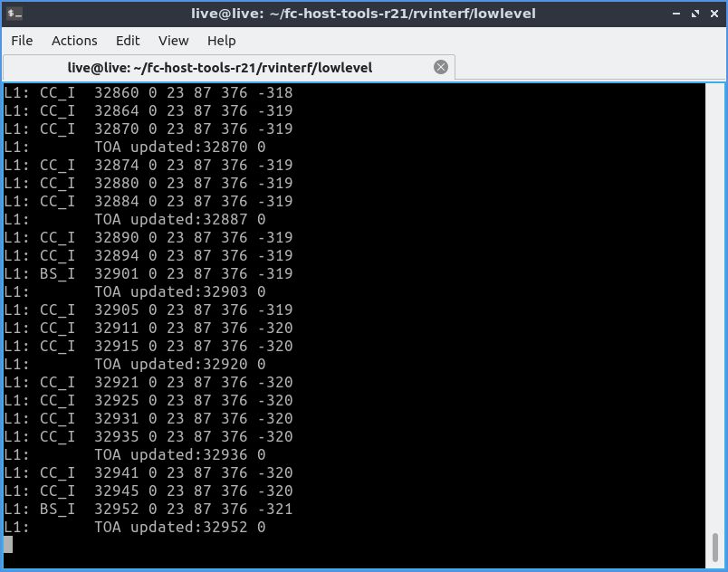Click the CC_I 32931 log line
This screenshot has width=728, height=572.
148,418
